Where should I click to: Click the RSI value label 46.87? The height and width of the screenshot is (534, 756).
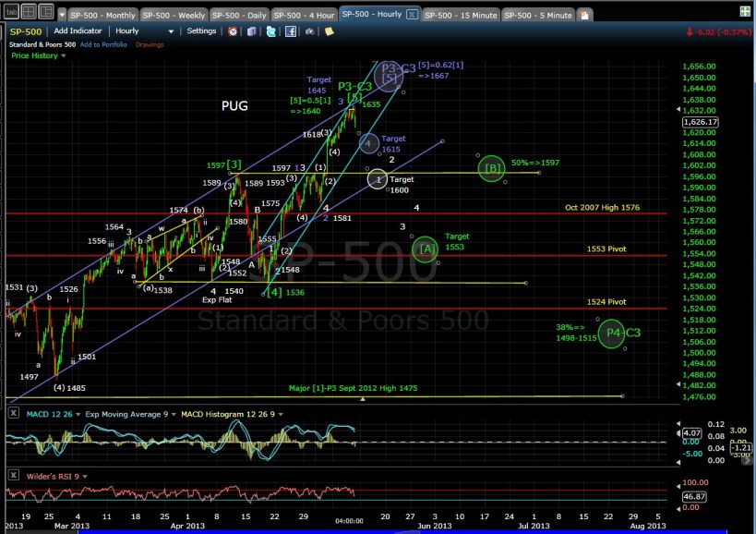(694, 496)
